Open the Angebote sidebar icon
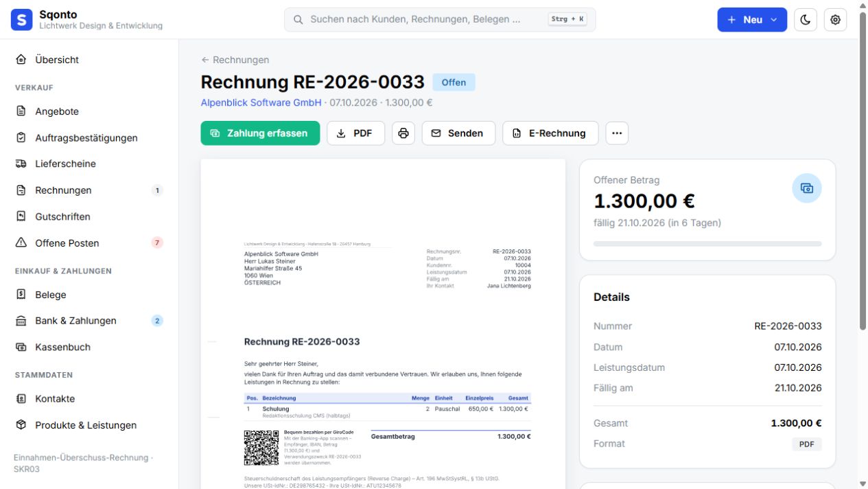The width and height of the screenshot is (868, 489). (x=21, y=111)
